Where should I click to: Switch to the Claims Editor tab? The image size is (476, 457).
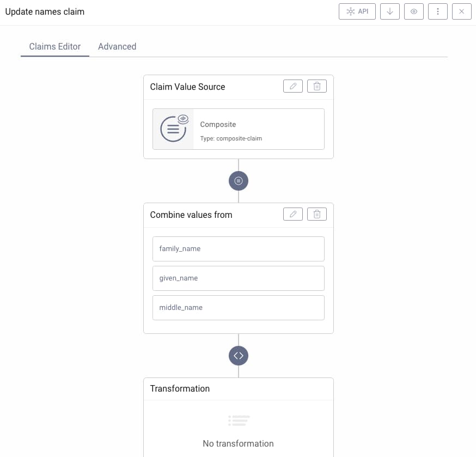point(55,46)
